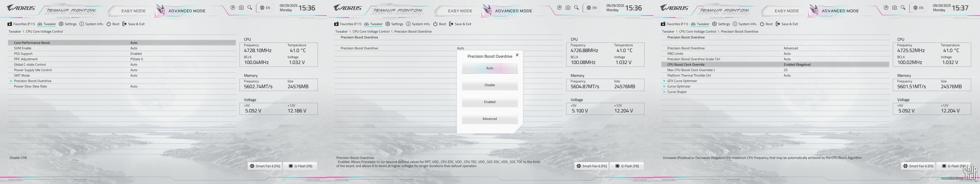Click camera screenshot icon in leftmost BIOS screen

pos(241,8)
